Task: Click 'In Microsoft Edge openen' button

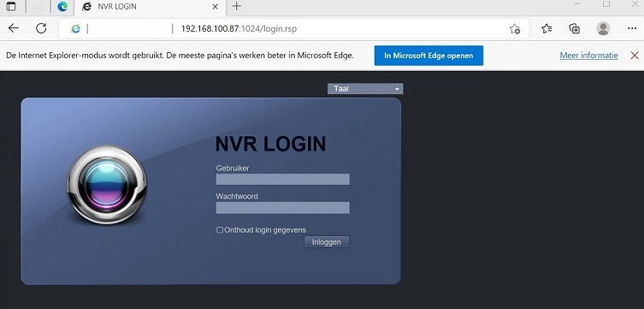Action: pos(428,56)
